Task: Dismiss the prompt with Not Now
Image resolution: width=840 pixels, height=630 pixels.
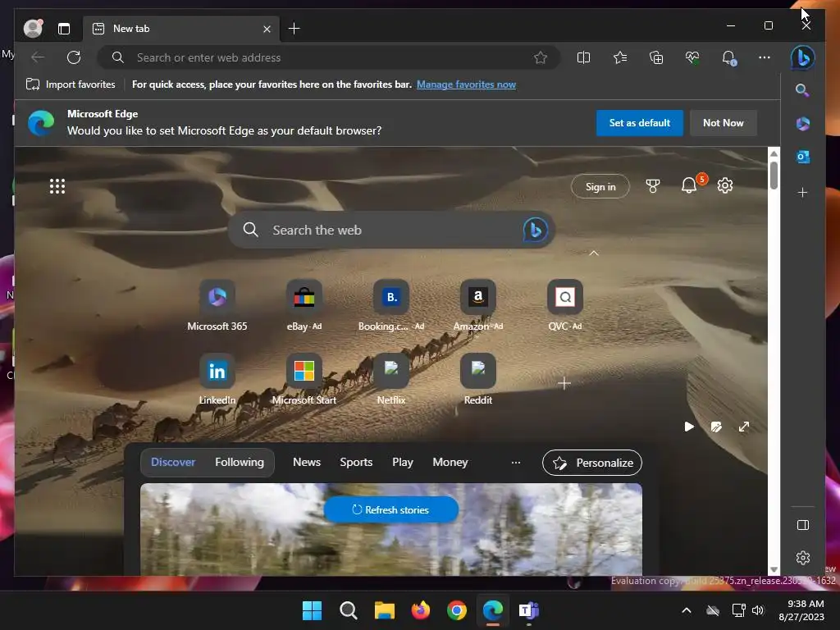Action: point(724,123)
